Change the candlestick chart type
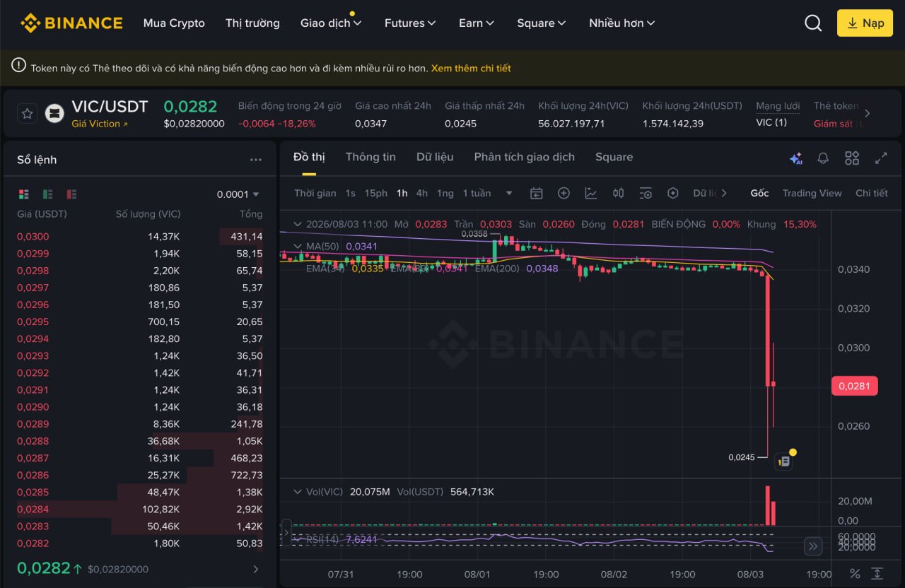Viewport: 905px width, 588px height. [618, 193]
